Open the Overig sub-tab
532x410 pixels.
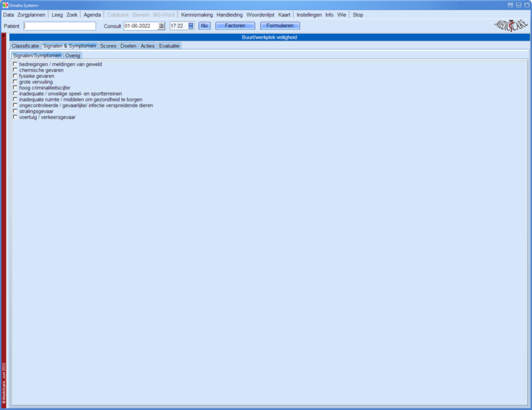72,55
